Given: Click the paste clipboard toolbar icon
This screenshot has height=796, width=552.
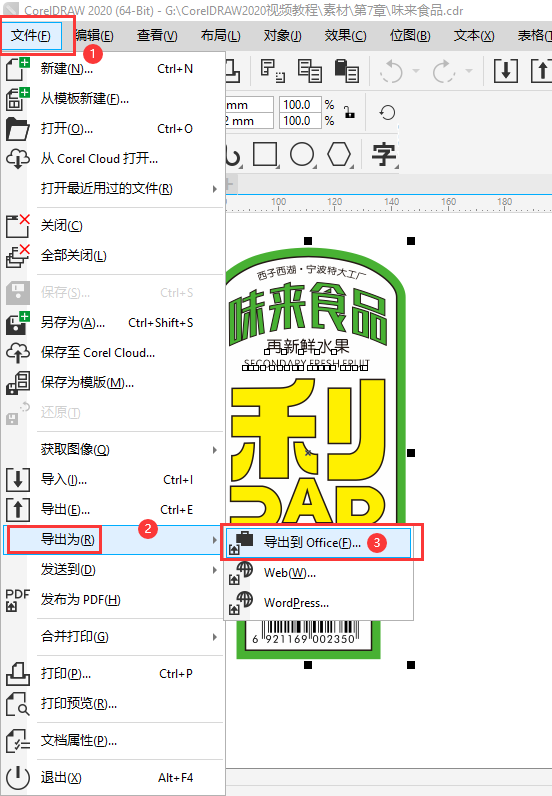Looking at the screenshot, I should [x=346, y=71].
